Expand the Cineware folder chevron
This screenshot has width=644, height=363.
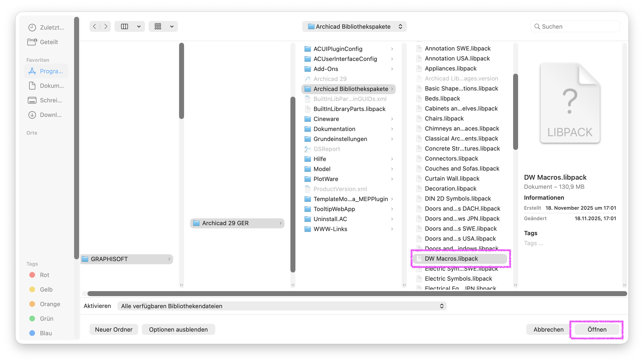click(392, 119)
